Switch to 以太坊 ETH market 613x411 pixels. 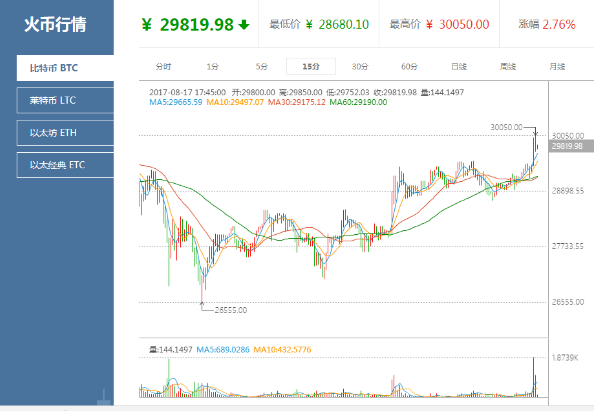point(65,133)
